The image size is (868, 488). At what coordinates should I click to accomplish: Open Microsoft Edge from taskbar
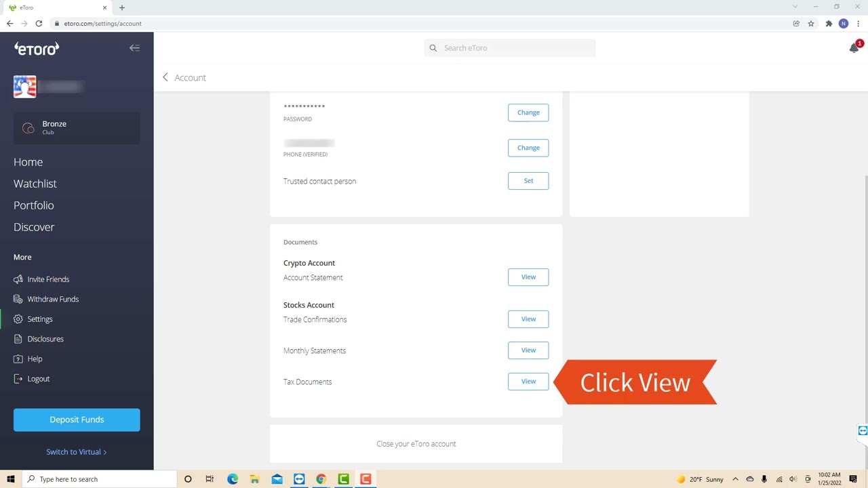233,479
